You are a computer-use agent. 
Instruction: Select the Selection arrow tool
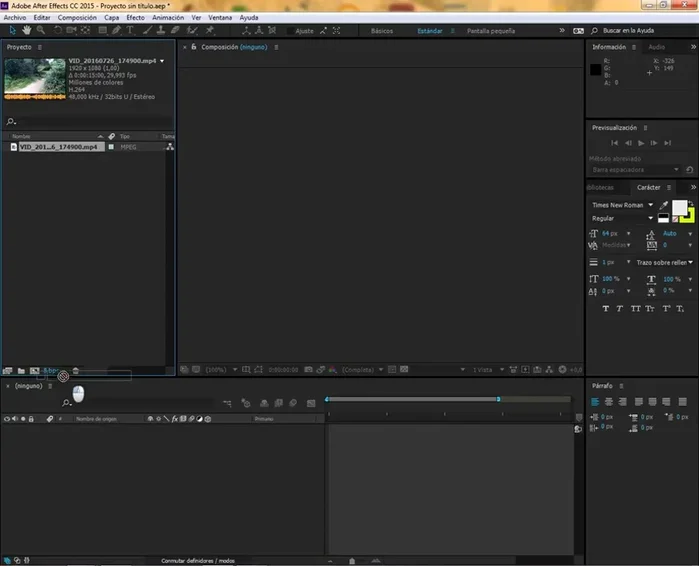point(12,30)
